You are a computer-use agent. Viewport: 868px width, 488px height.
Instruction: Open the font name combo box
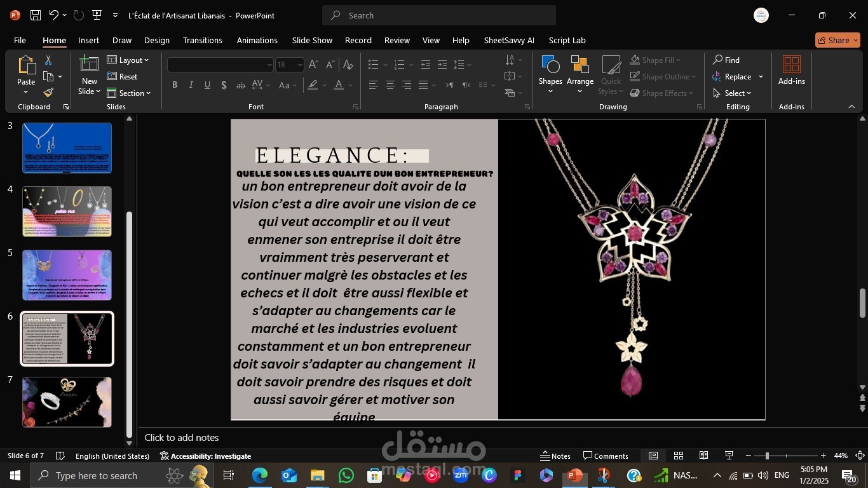[x=220, y=65]
